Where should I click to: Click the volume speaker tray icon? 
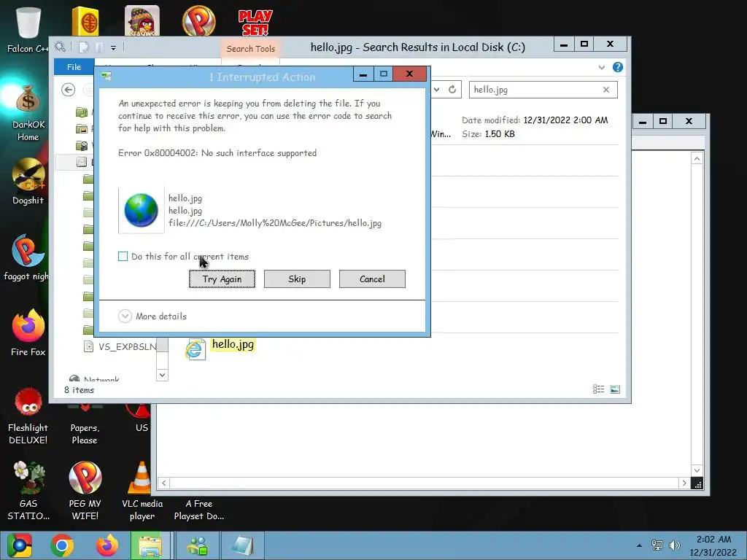pos(674,545)
